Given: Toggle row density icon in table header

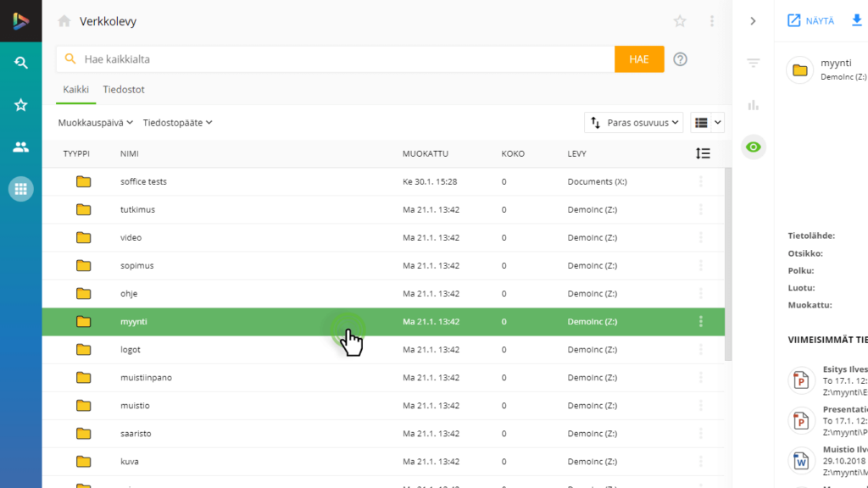Looking at the screenshot, I should pyautogui.click(x=703, y=153).
